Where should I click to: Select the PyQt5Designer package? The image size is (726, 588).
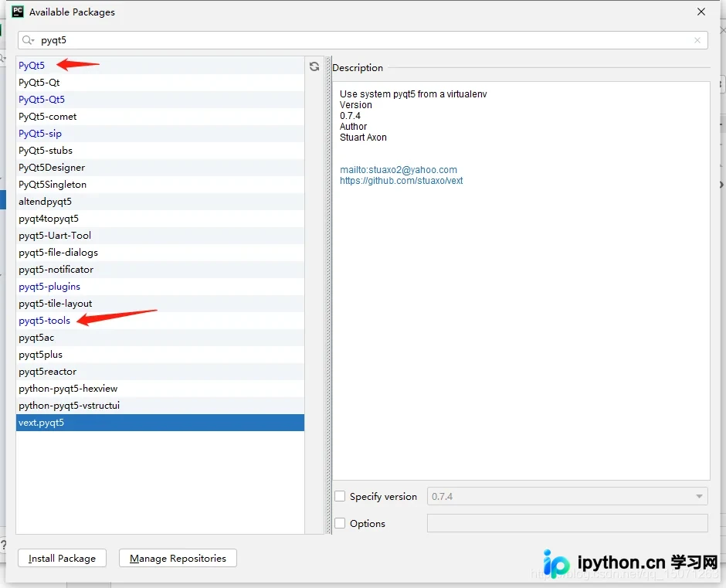(x=160, y=168)
